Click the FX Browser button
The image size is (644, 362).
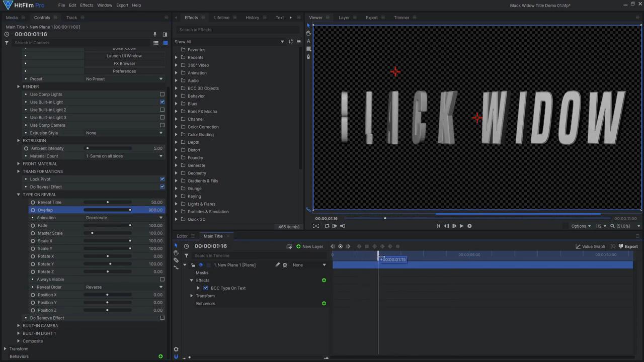click(124, 63)
